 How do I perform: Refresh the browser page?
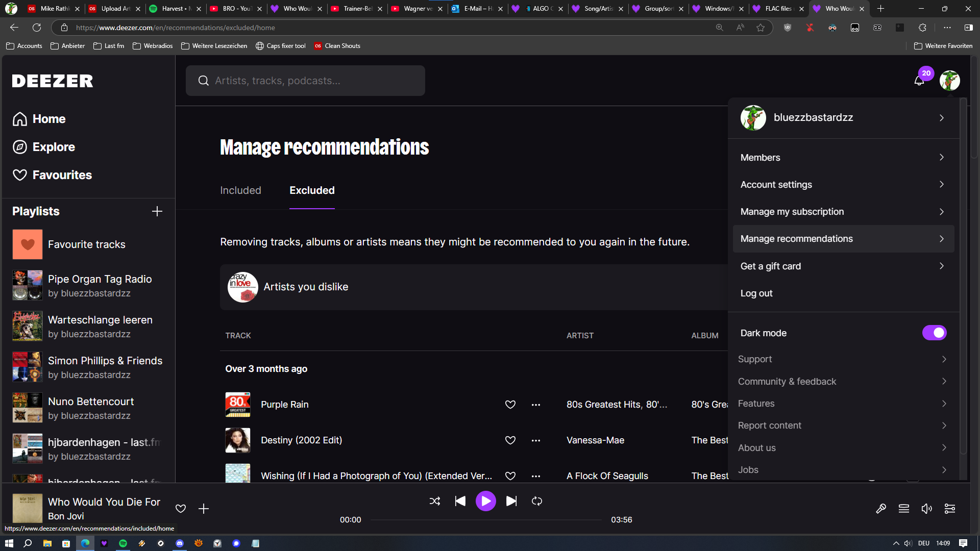click(x=37, y=28)
